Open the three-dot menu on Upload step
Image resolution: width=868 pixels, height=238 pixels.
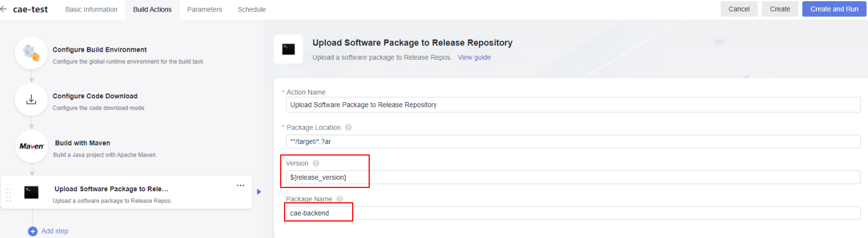coord(241,185)
